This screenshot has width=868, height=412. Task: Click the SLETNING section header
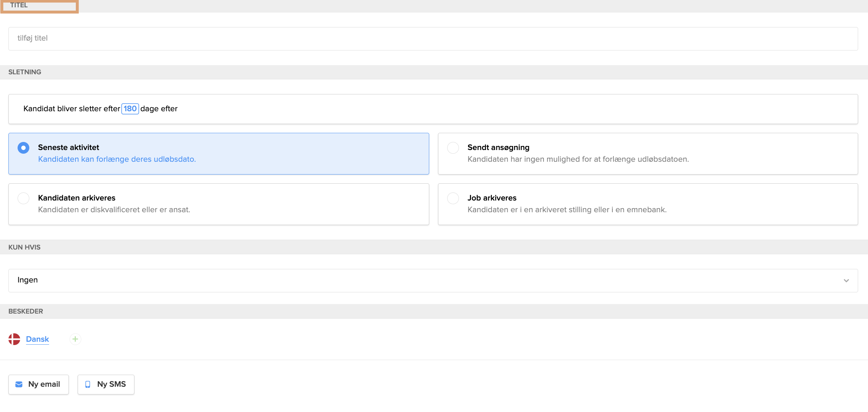point(25,72)
